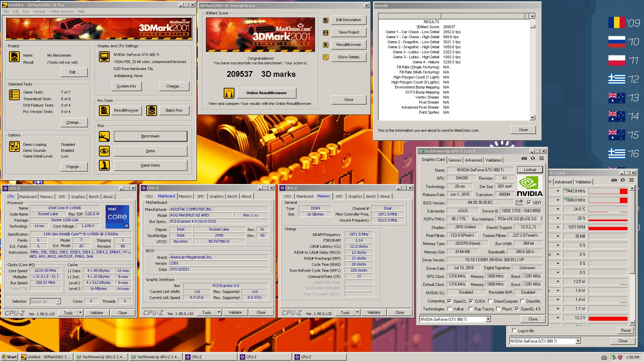Click the camera icon in GPU-Z Sensors window
644x362 pixels.
pyautogui.click(x=614, y=180)
